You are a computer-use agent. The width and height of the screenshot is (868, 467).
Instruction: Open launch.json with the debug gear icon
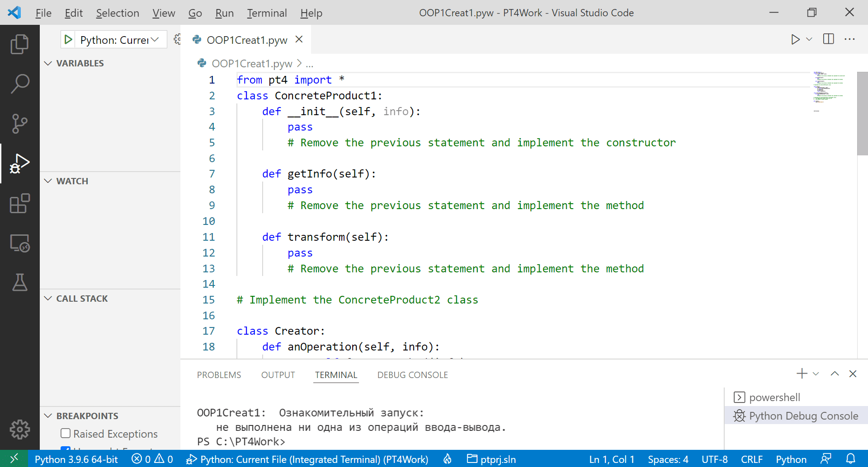(177, 40)
